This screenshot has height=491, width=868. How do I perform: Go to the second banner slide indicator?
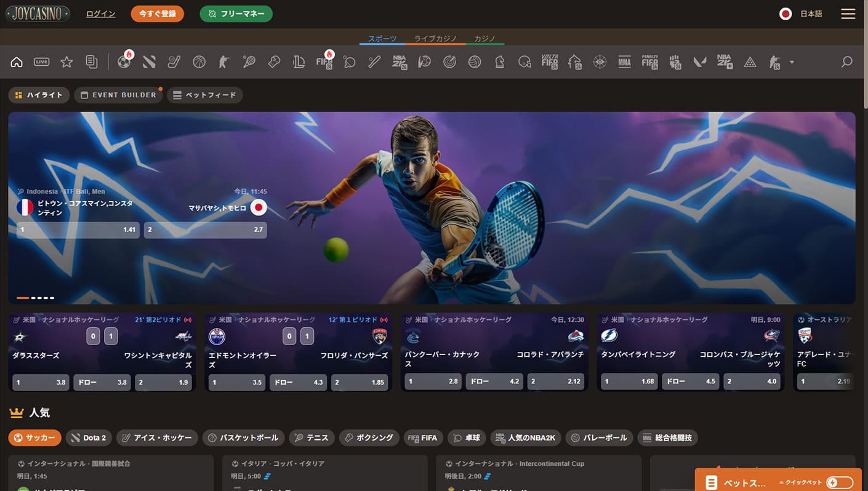[x=34, y=298]
